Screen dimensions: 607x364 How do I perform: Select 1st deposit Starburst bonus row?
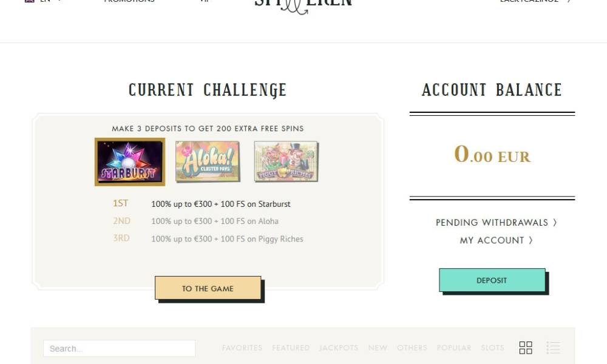coord(202,204)
